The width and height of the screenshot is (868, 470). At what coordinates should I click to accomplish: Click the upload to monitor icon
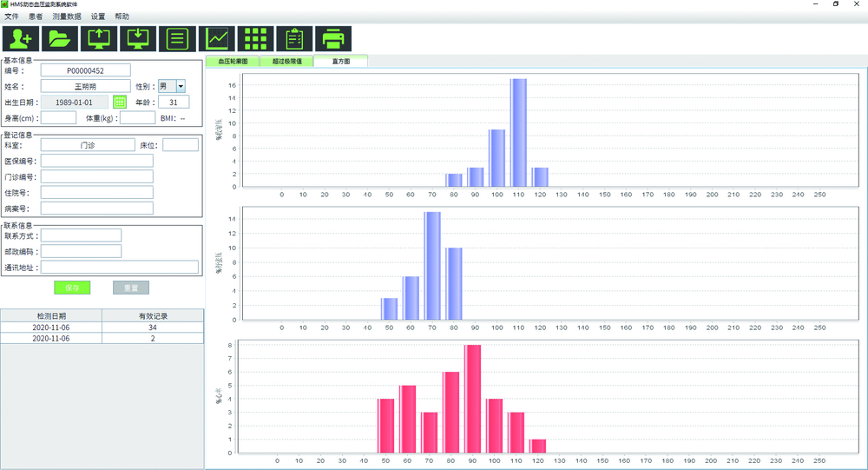point(98,39)
